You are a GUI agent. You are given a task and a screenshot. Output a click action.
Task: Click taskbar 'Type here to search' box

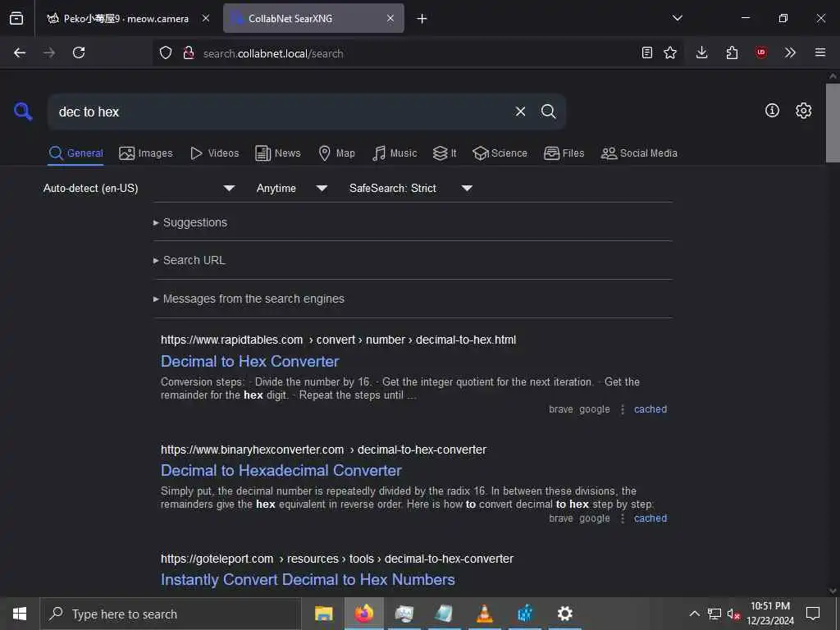pos(171,614)
